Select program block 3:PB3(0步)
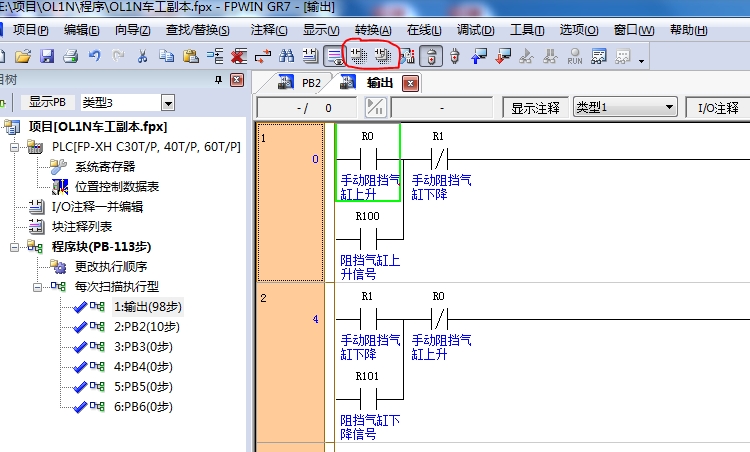This screenshot has width=750, height=452. 143,347
